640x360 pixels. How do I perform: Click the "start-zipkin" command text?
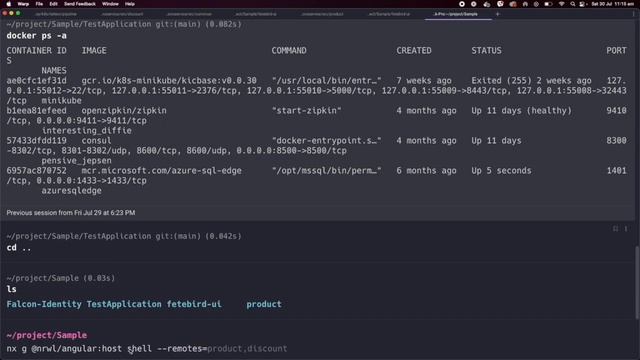click(307, 111)
